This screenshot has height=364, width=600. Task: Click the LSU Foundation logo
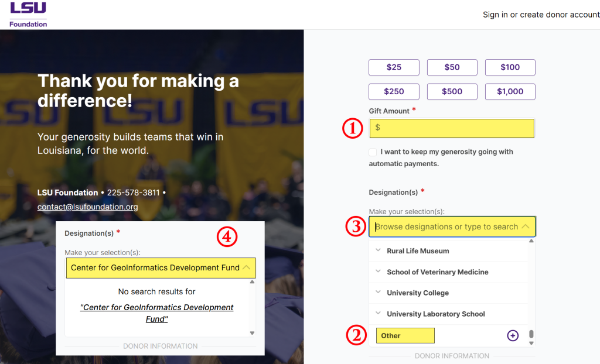(x=28, y=15)
